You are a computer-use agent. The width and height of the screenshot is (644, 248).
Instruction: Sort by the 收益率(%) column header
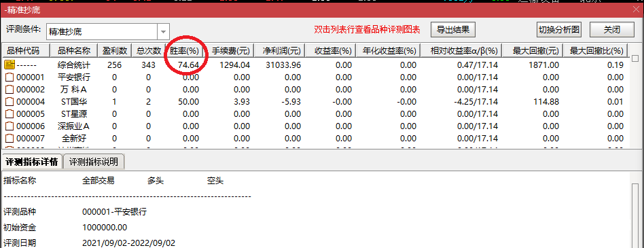click(331, 51)
